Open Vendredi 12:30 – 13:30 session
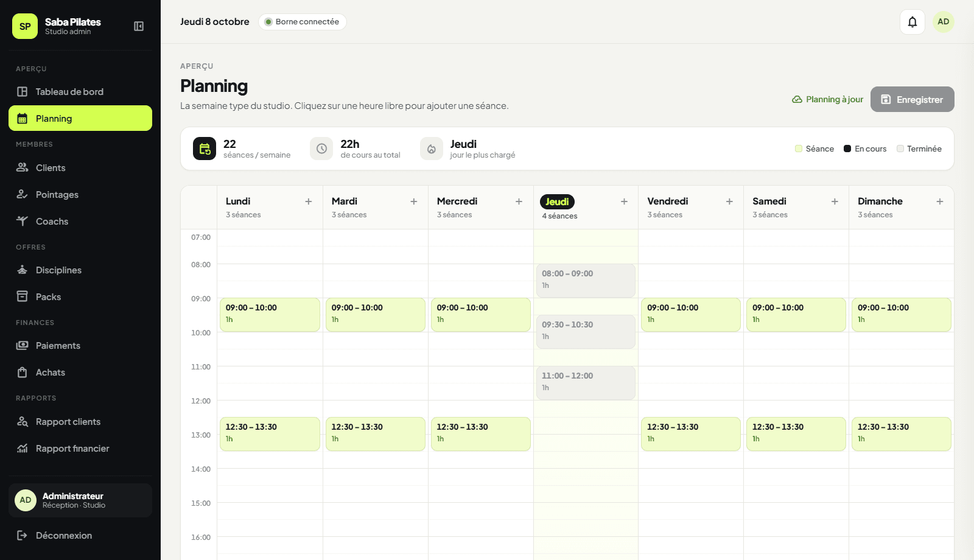The image size is (974, 560). click(691, 434)
